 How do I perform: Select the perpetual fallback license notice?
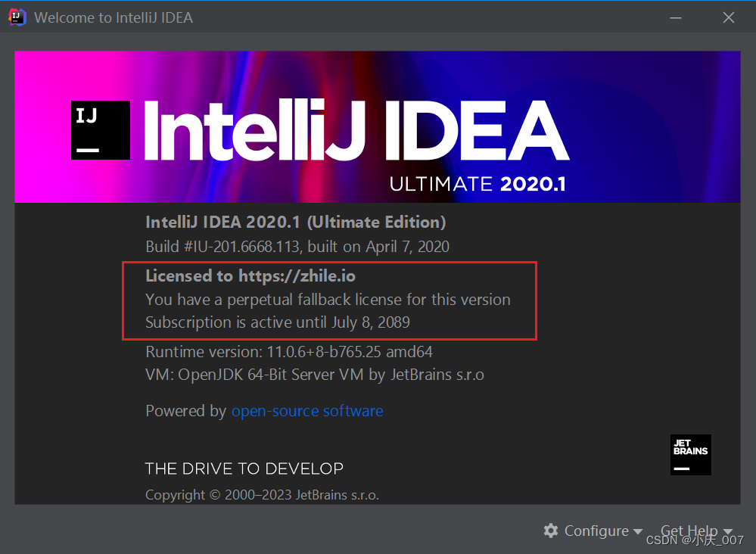point(327,299)
